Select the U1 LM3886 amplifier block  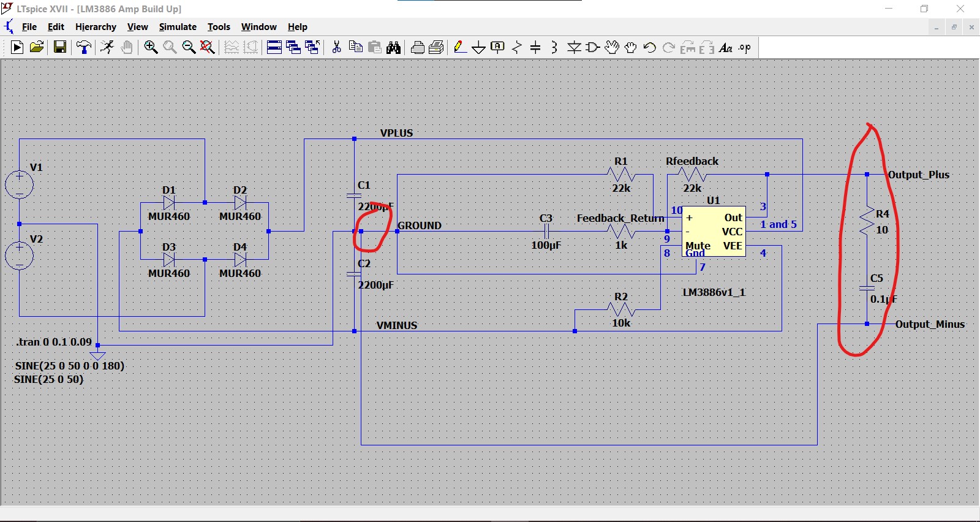point(714,232)
